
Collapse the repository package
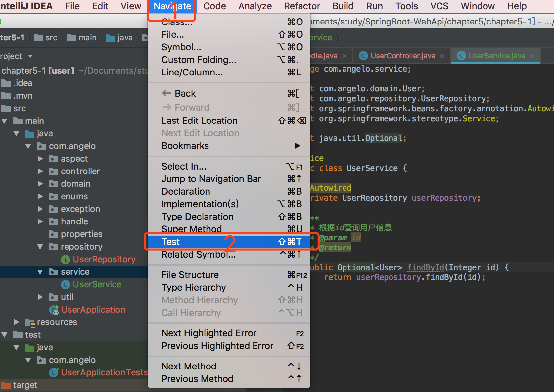coord(40,247)
